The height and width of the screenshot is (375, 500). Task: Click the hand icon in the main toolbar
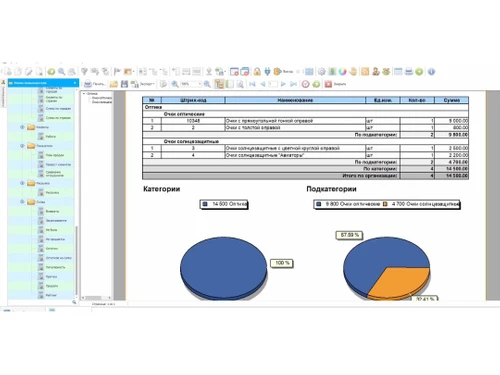pos(353,71)
